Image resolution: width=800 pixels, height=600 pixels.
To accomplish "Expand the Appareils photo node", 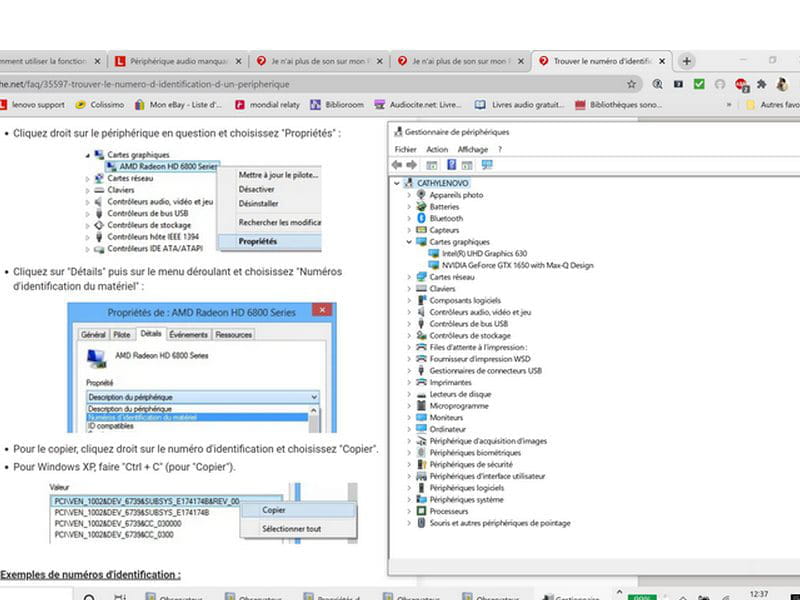I will [x=409, y=195].
